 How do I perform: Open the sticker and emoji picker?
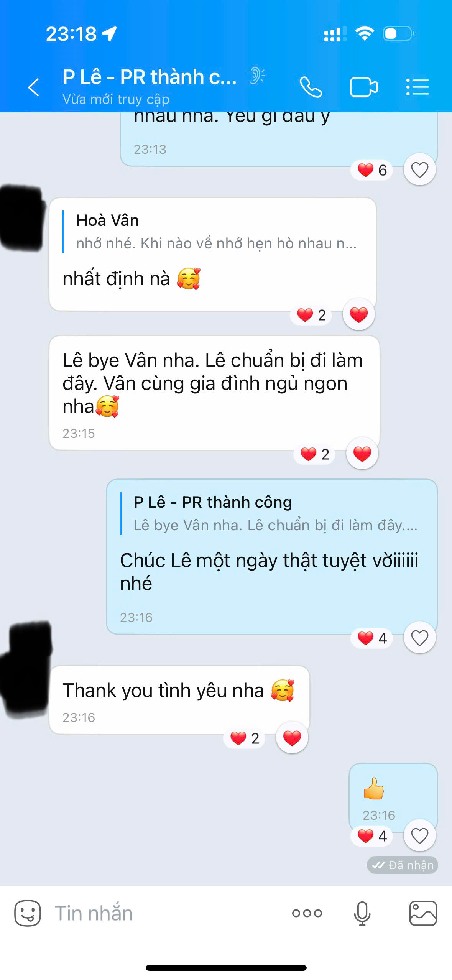(x=28, y=913)
